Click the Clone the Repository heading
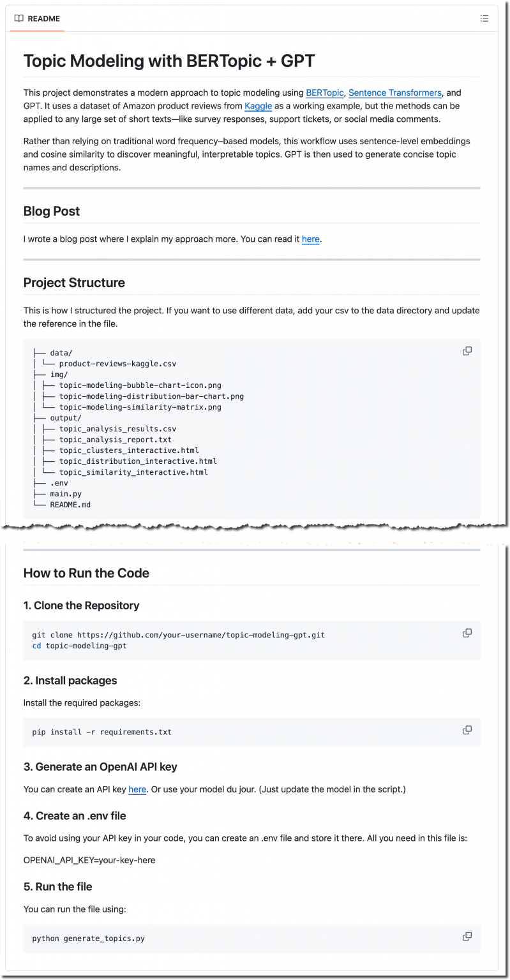Screen dimensions: 510x980 click(x=81, y=605)
